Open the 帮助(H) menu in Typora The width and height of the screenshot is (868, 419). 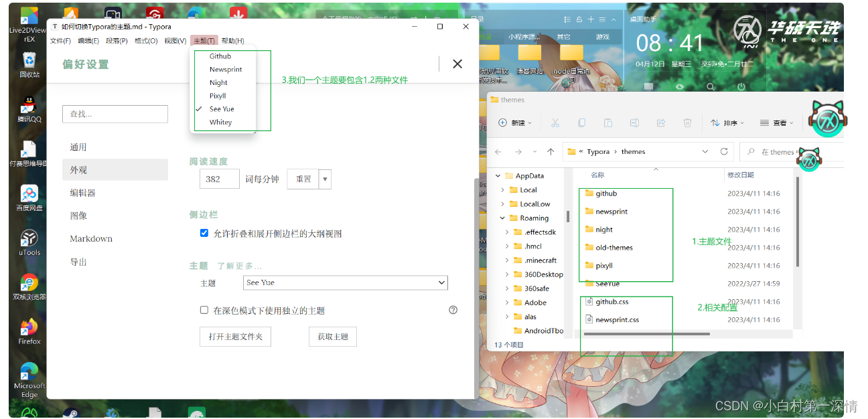[233, 41]
